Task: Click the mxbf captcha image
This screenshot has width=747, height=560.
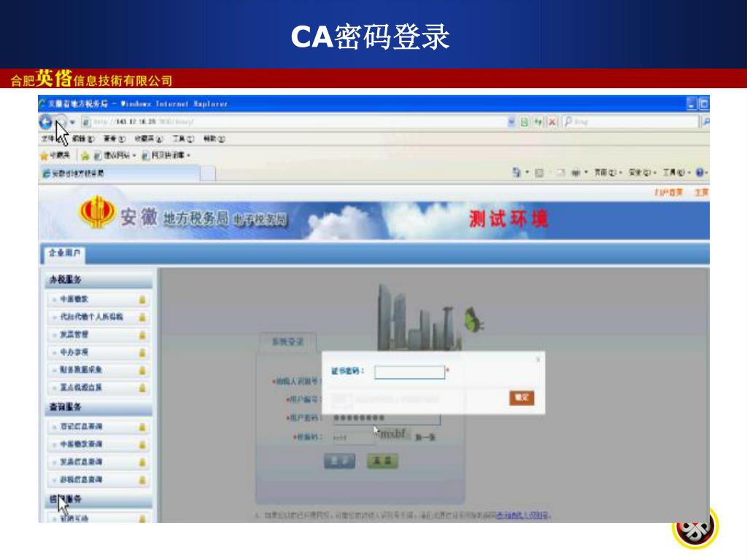Action: [393, 435]
